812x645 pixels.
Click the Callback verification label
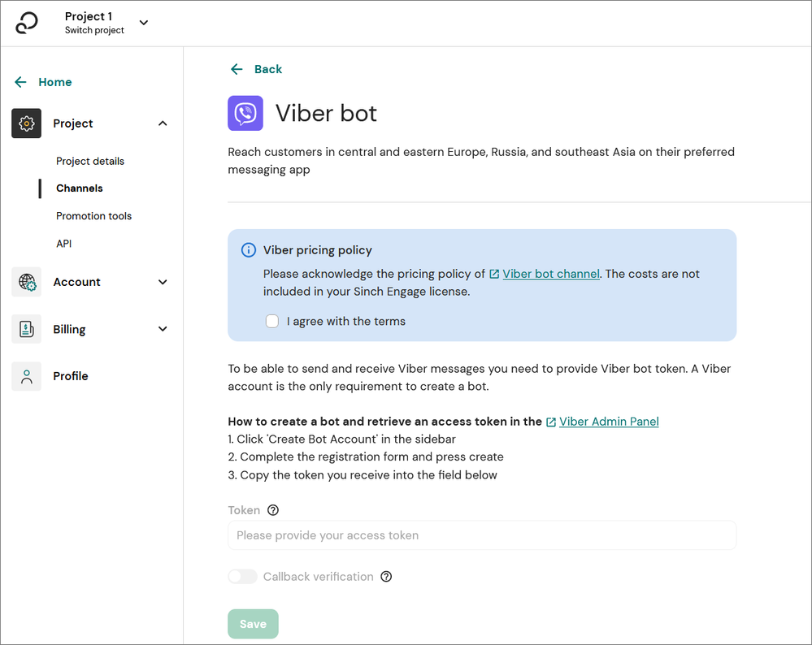coord(318,577)
